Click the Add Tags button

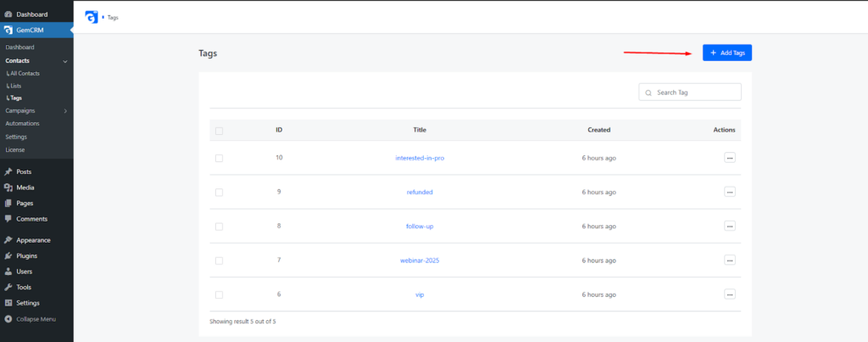726,53
